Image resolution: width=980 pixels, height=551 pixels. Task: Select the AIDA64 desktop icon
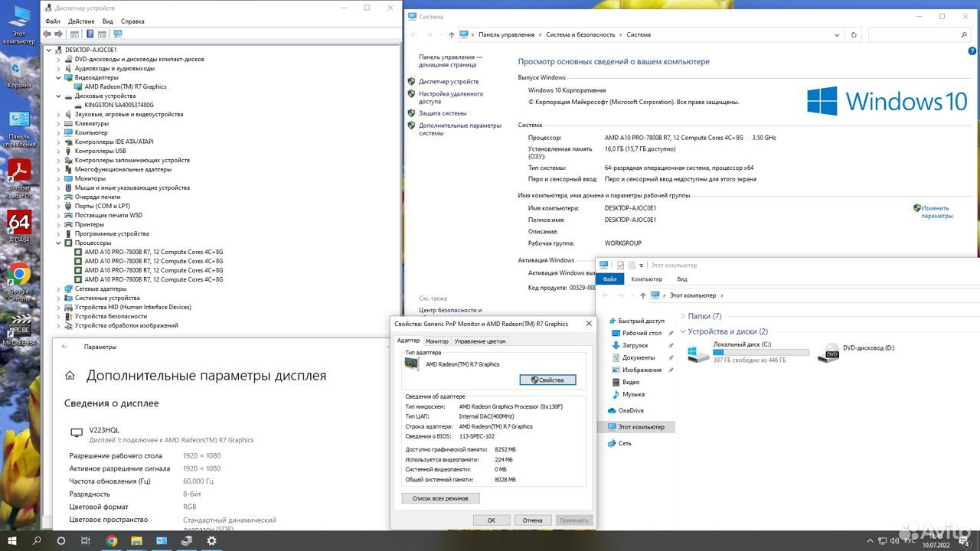click(19, 227)
